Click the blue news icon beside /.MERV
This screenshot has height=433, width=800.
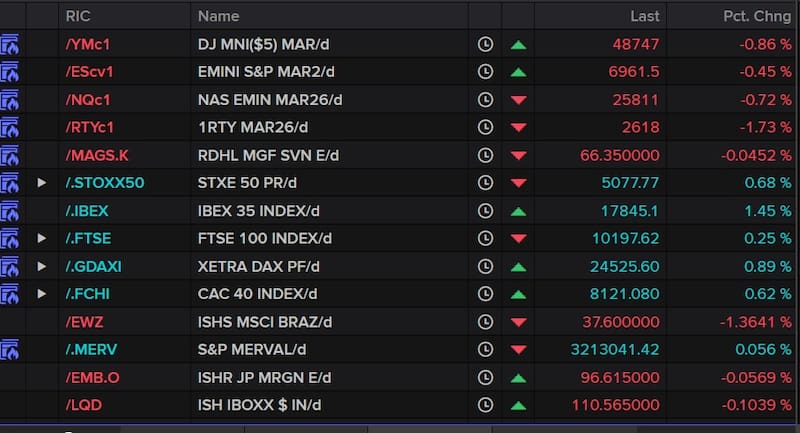(x=11, y=350)
